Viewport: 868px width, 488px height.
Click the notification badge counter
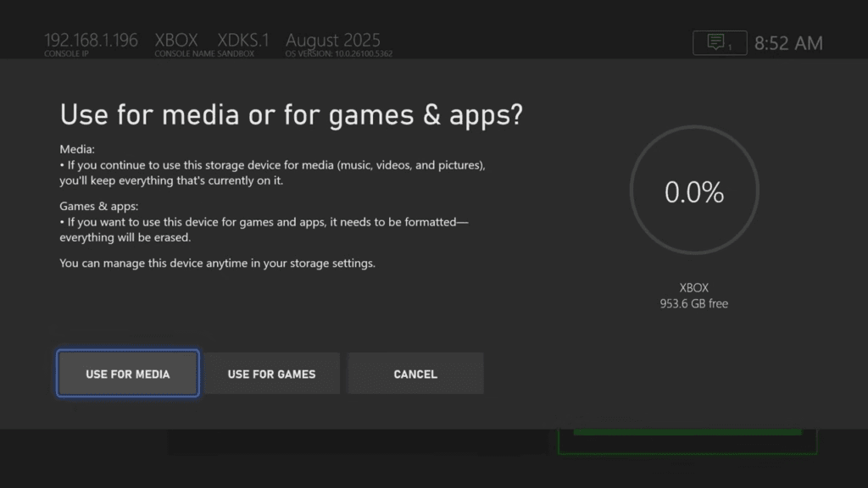[x=732, y=48]
